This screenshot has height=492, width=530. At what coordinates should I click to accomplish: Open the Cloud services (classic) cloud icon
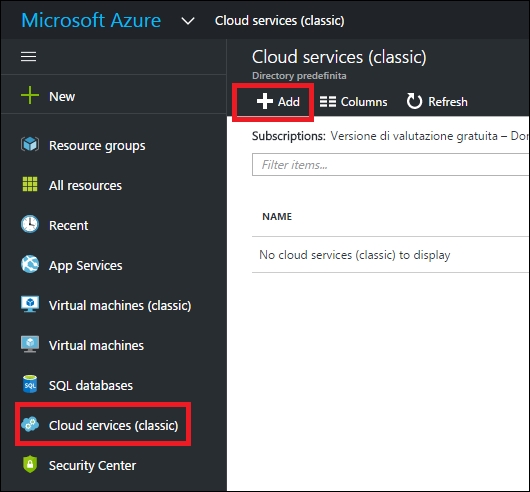tap(30, 424)
